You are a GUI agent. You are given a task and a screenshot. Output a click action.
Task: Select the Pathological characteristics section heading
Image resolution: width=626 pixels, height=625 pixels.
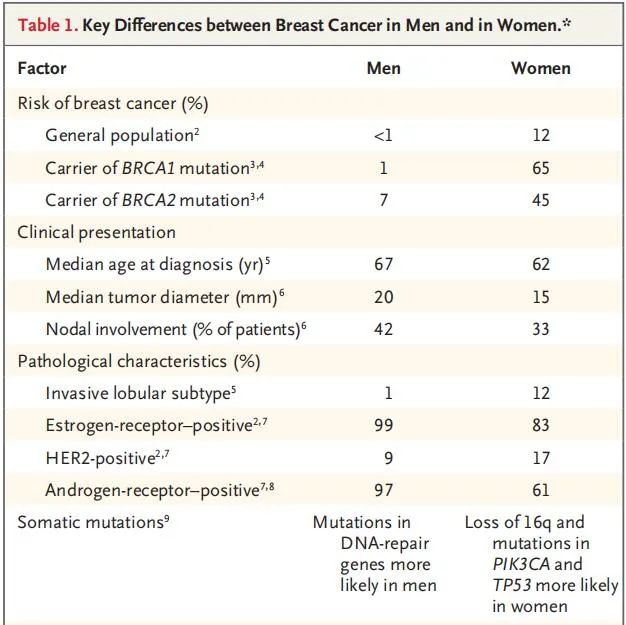pyautogui.click(x=139, y=361)
